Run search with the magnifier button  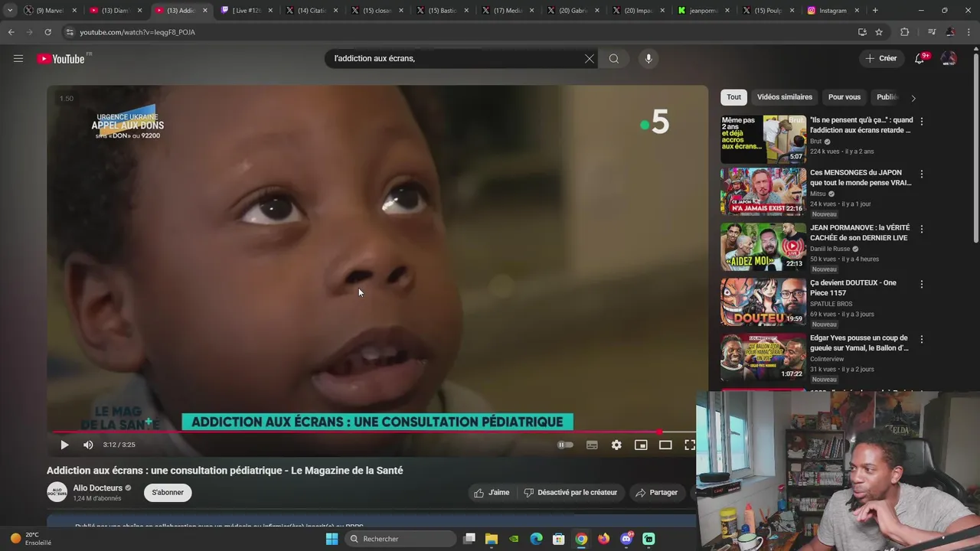coord(614,59)
